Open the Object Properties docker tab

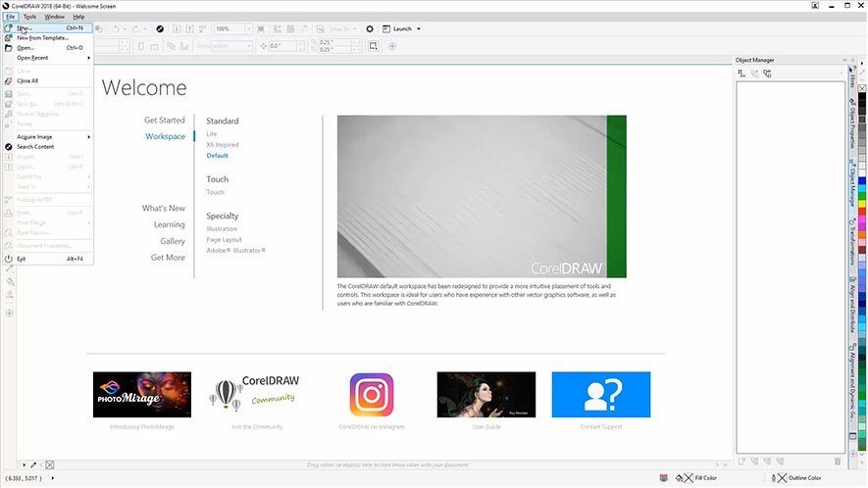[851, 126]
